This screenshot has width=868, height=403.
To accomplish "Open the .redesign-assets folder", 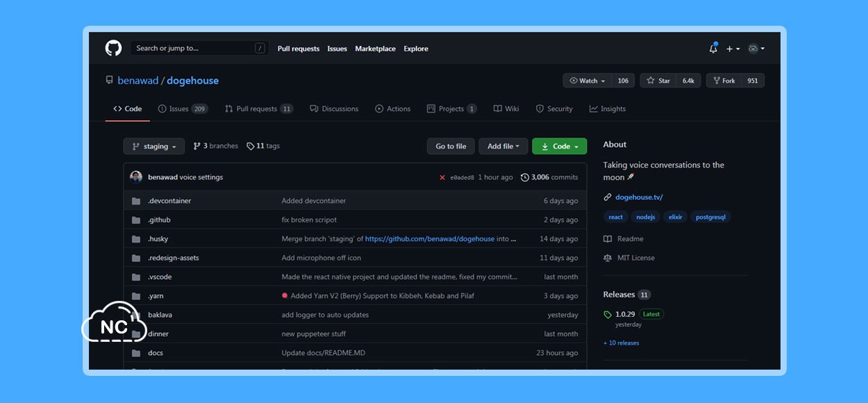I will 174,258.
